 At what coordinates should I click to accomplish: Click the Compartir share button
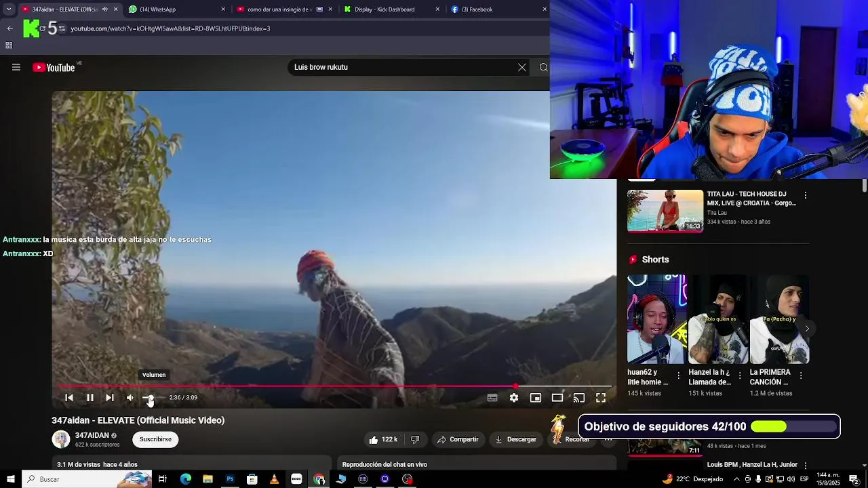click(458, 439)
